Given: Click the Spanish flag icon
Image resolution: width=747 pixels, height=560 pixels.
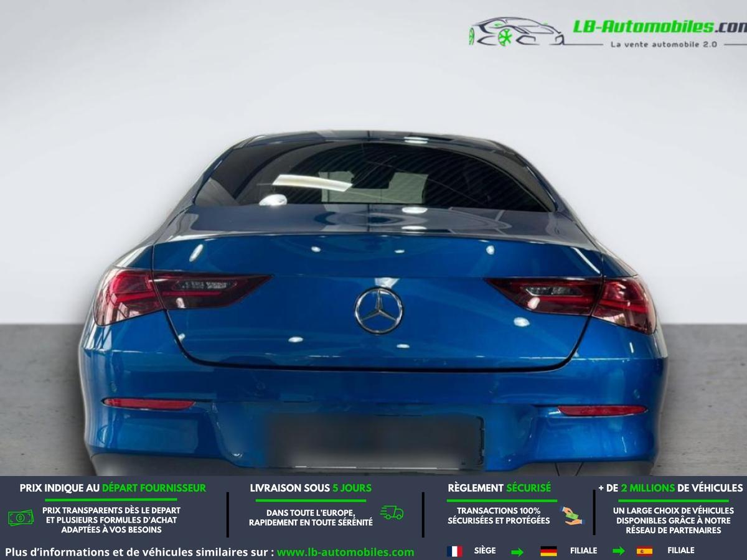Looking at the screenshot, I should [644, 551].
